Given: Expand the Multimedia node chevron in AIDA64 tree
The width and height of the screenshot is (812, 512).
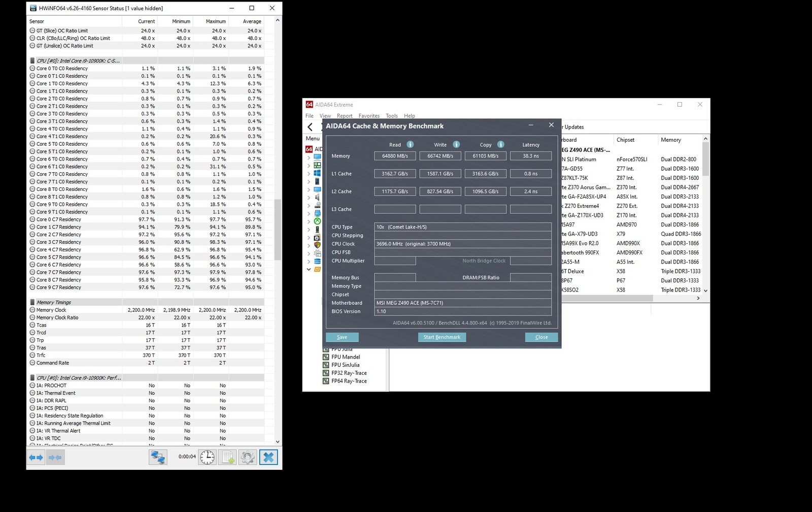Looking at the screenshot, I should 309,198.
